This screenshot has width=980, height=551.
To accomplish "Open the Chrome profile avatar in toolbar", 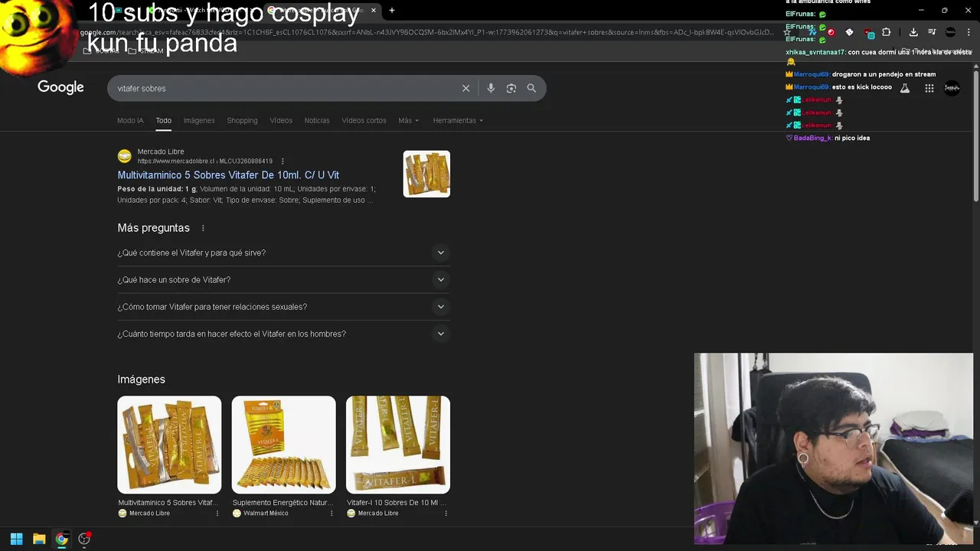I will click(951, 32).
